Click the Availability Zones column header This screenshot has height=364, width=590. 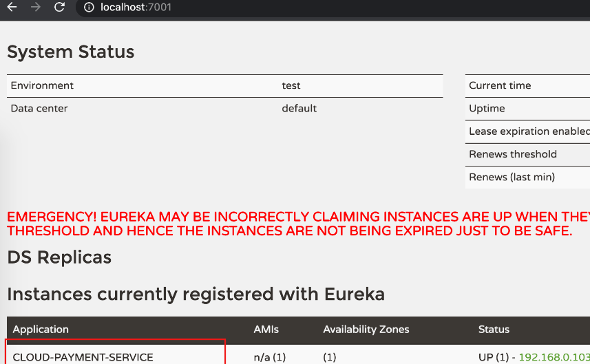366,330
